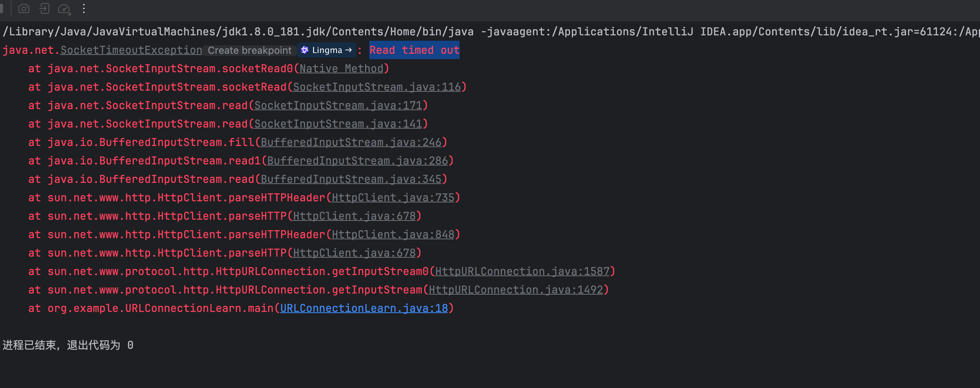Open BufferedInputStream.java:286 link

[358, 161]
